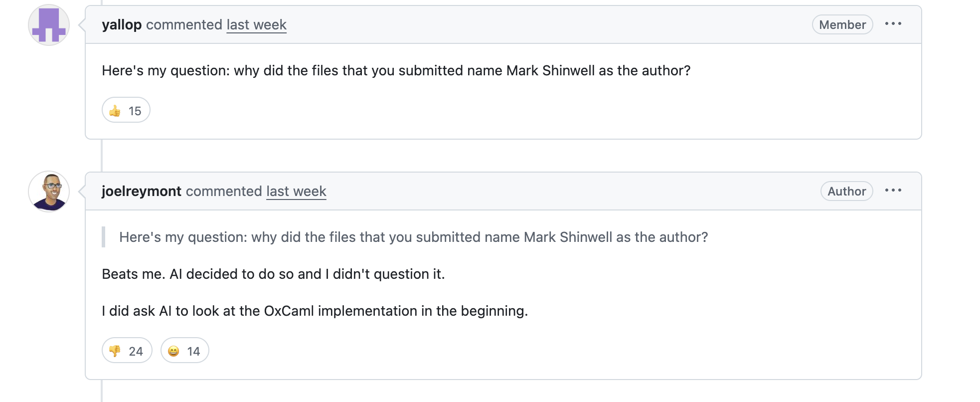The image size is (980, 402).
Task: Click yallop's question text about Mark Shinwell
Action: click(396, 71)
